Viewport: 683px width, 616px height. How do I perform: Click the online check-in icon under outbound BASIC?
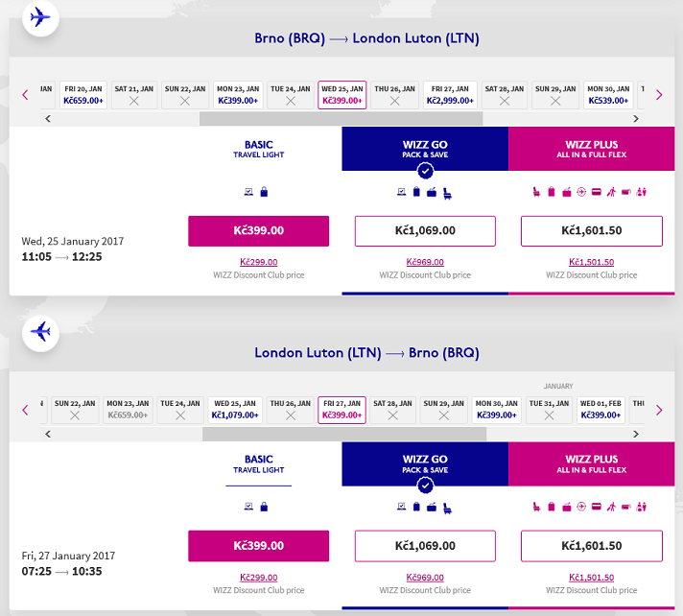point(249,192)
